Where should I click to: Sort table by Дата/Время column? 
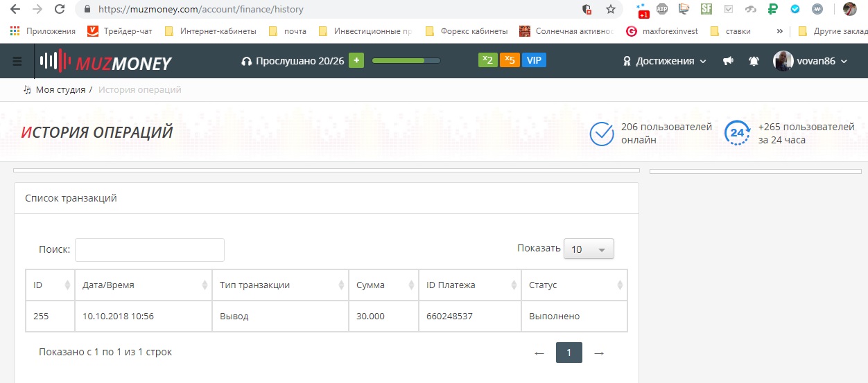(x=143, y=285)
